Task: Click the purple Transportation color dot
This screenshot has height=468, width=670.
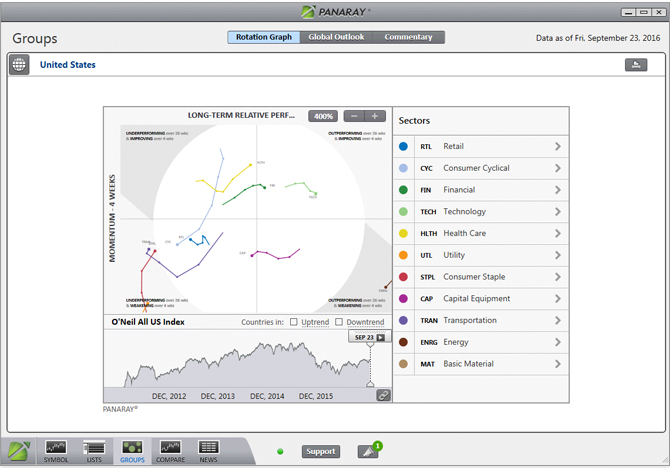Action: click(x=403, y=321)
